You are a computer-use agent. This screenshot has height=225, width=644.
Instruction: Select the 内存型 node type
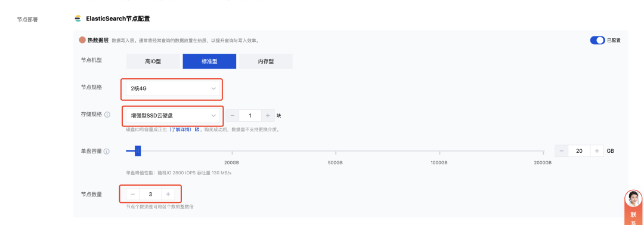pyautogui.click(x=266, y=61)
